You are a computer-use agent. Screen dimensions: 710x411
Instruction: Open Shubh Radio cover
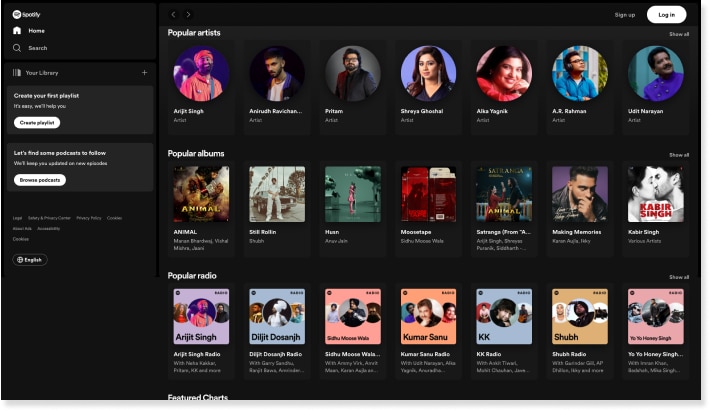pos(580,316)
